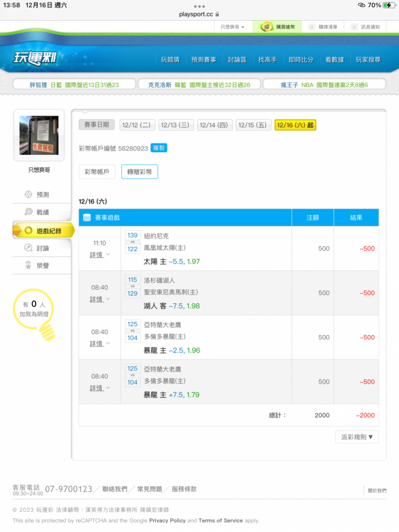Open the 只想爽哥 account dropdown

coord(233,27)
